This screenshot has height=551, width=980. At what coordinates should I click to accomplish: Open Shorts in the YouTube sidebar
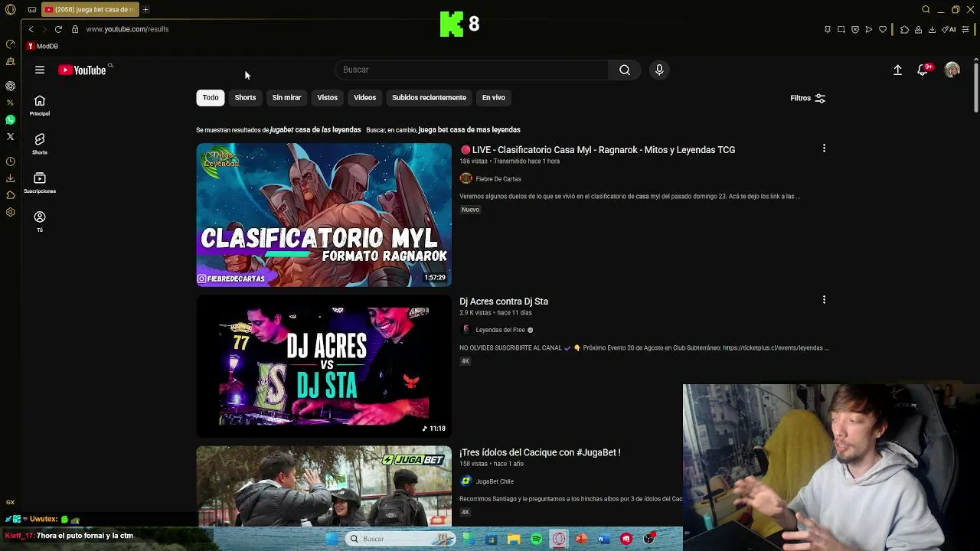pyautogui.click(x=40, y=144)
